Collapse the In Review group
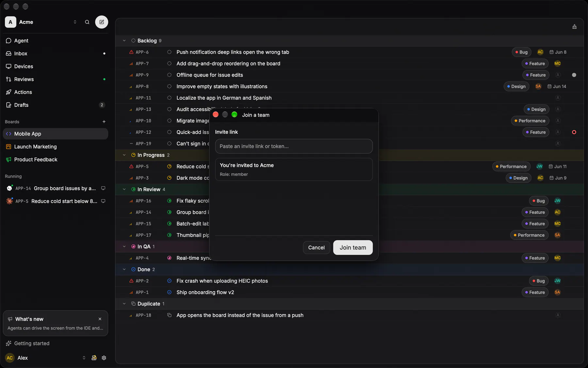This screenshot has height=368, width=588. tap(124, 190)
